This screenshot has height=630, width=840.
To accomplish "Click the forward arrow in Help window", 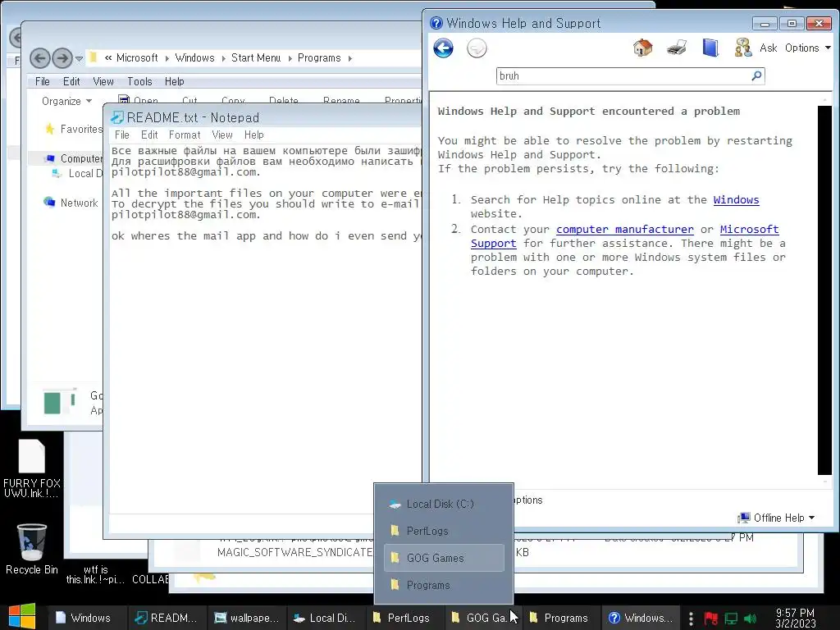I will click(477, 48).
